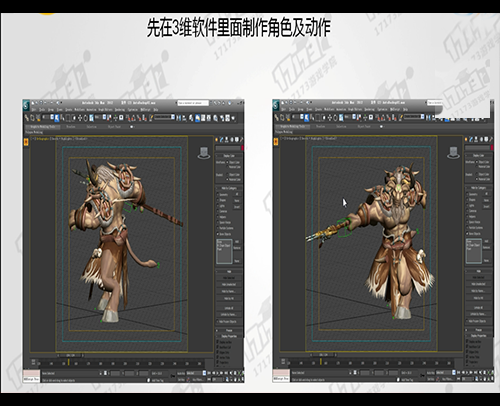Expand Freeze rollout in left command panel
This screenshot has width=500, height=406.
[x=229, y=329]
